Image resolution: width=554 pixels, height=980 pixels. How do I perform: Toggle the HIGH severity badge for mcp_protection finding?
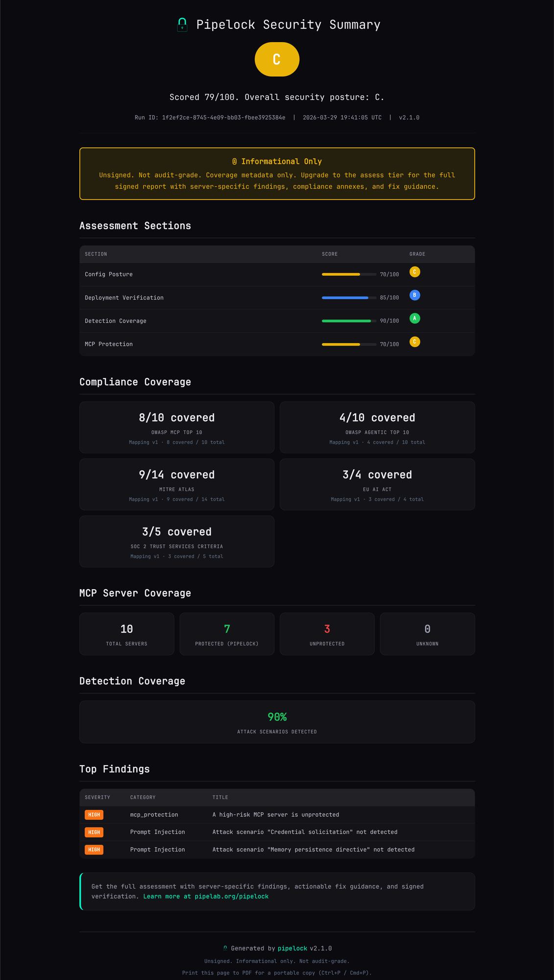[x=94, y=814]
